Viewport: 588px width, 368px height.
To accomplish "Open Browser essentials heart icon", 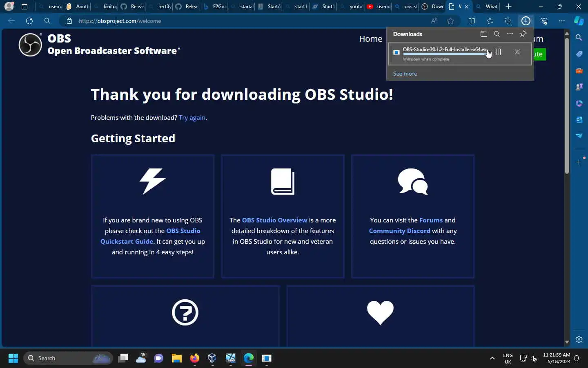I will coord(544,21).
